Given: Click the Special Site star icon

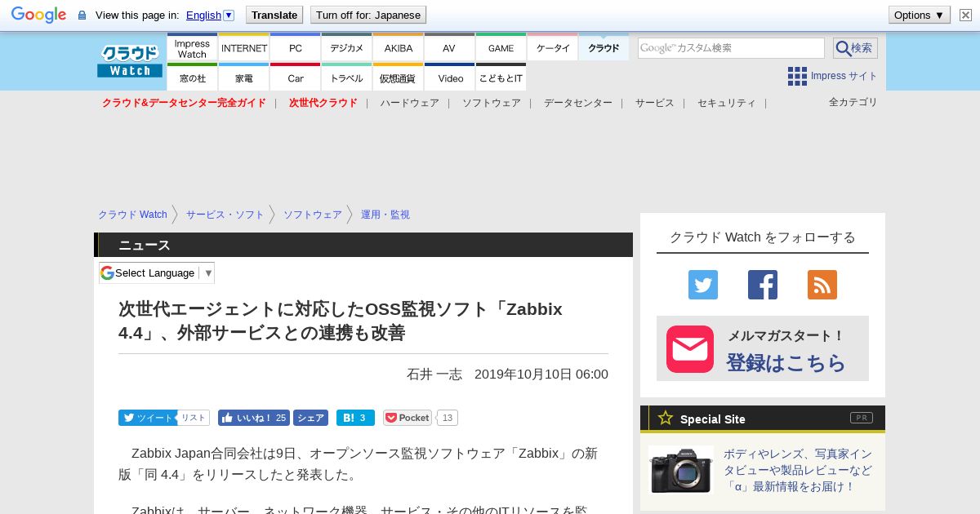Looking at the screenshot, I should coord(666,418).
